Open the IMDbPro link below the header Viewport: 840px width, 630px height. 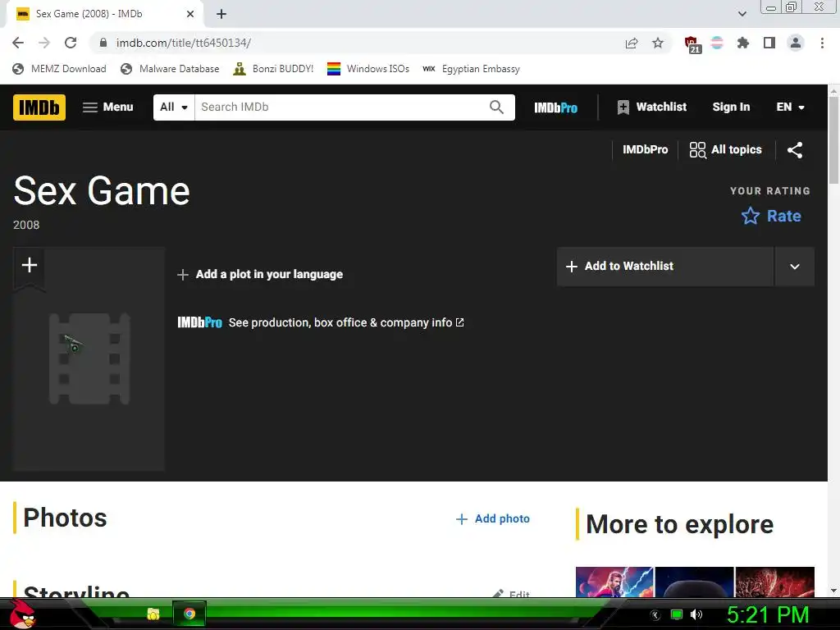tap(645, 150)
